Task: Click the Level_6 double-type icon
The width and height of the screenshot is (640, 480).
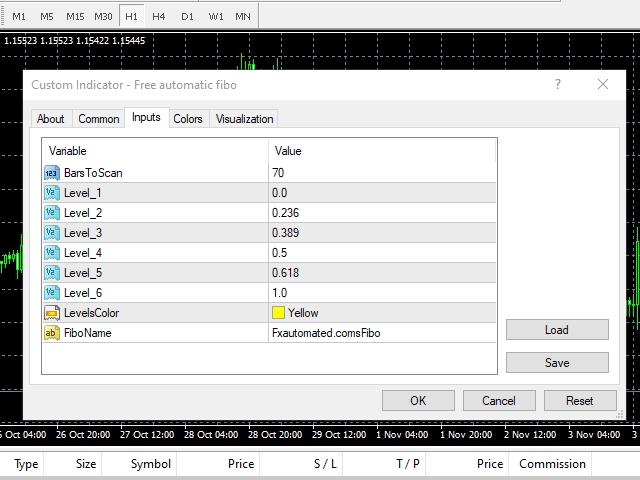Action: pos(51,293)
